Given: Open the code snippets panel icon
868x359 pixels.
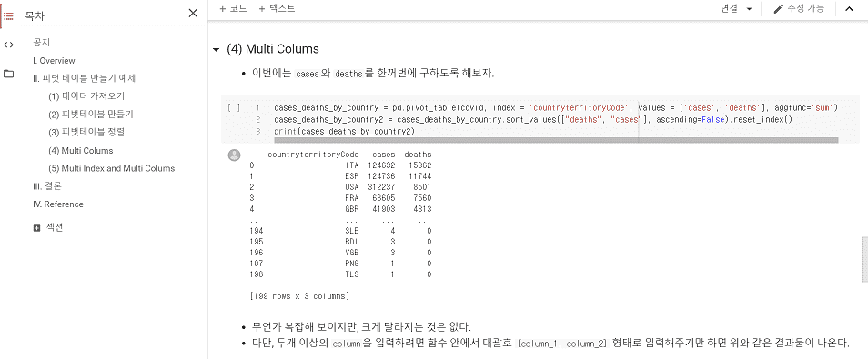Looking at the screenshot, I should point(8,45).
